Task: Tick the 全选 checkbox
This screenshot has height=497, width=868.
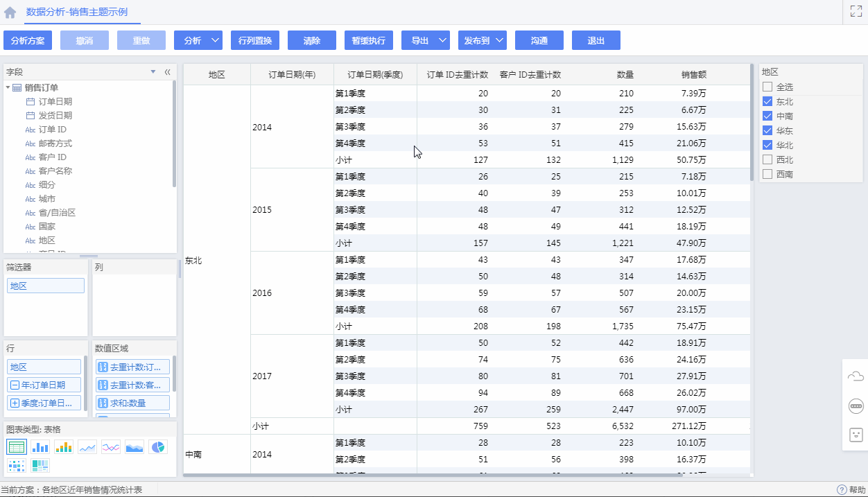Action: tap(767, 87)
